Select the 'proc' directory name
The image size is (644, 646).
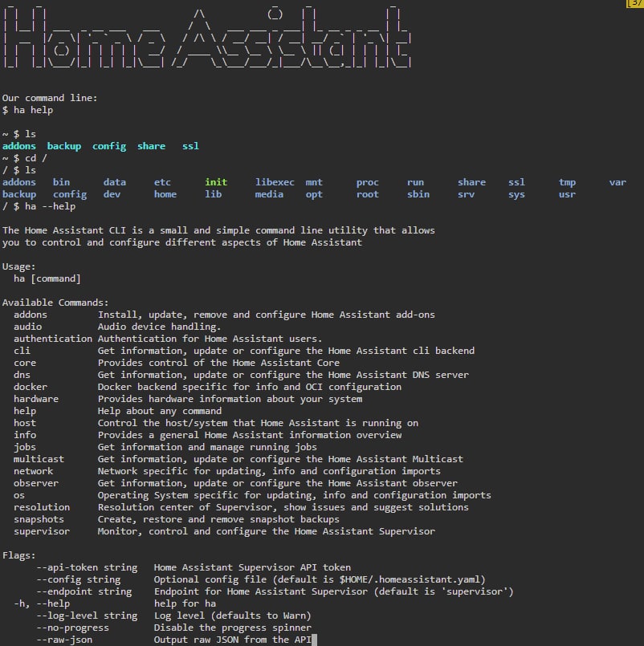click(x=367, y=182)
